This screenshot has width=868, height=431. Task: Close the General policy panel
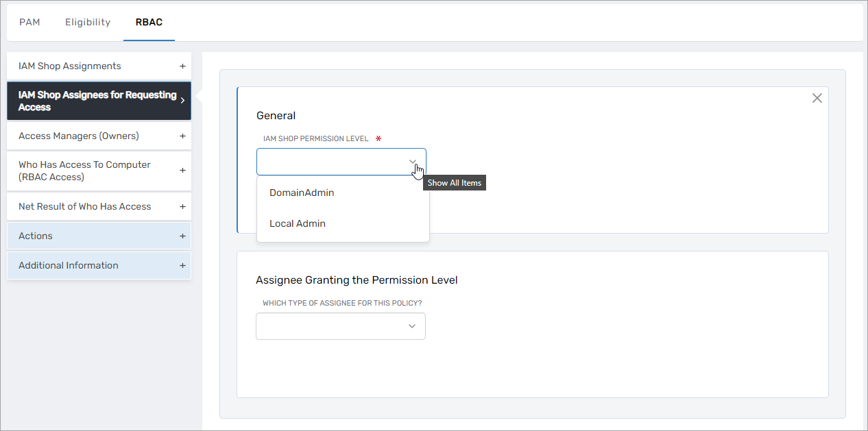coord(817,98)
